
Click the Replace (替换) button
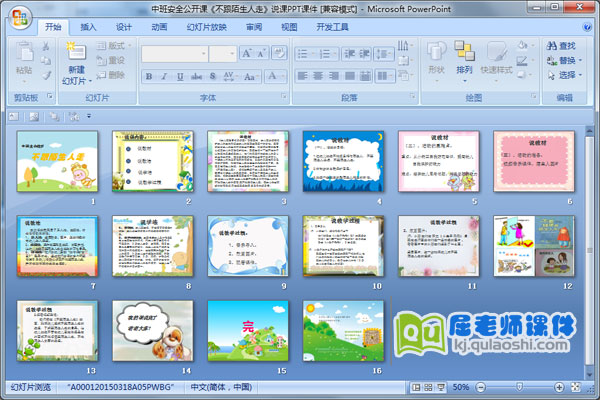point(566,60)
